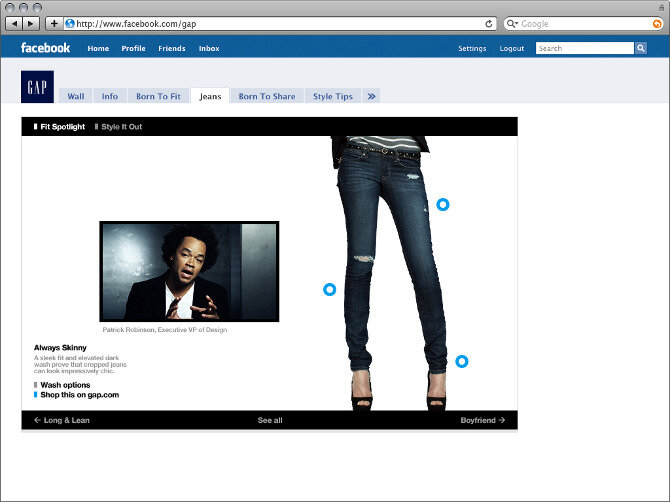Open Google search magnifier dropdown

pyautogui.click(x=512, y=24)
